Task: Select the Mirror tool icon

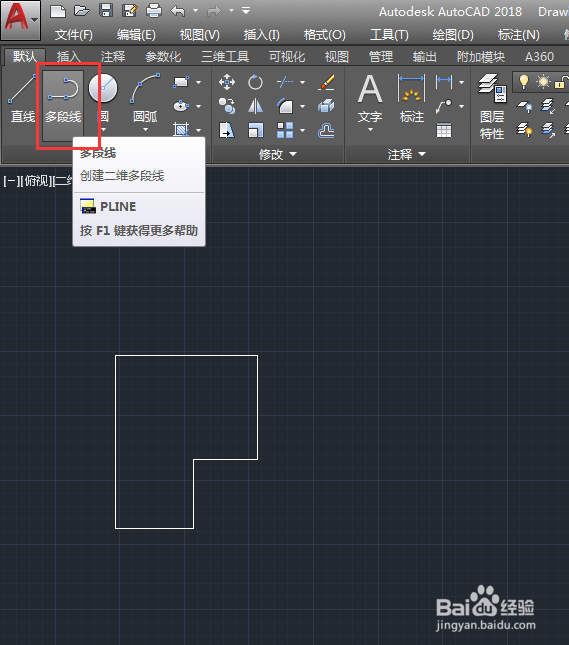Action: click(255, 106)
